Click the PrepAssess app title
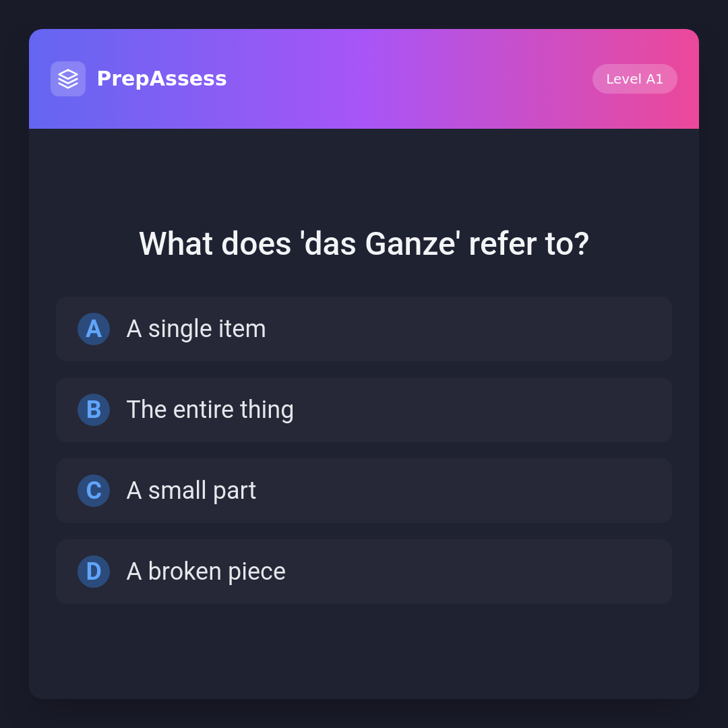 (x=162, y=79)
